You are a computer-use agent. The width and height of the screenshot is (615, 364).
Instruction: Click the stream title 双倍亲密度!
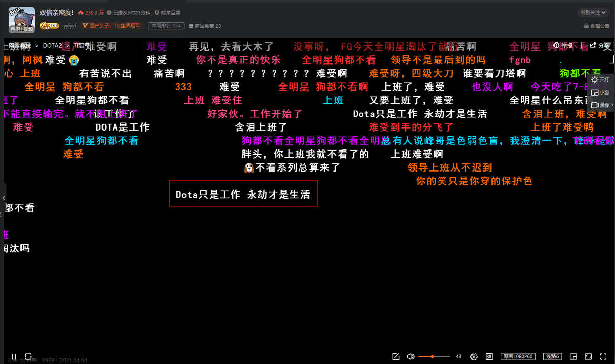(56, 12)
